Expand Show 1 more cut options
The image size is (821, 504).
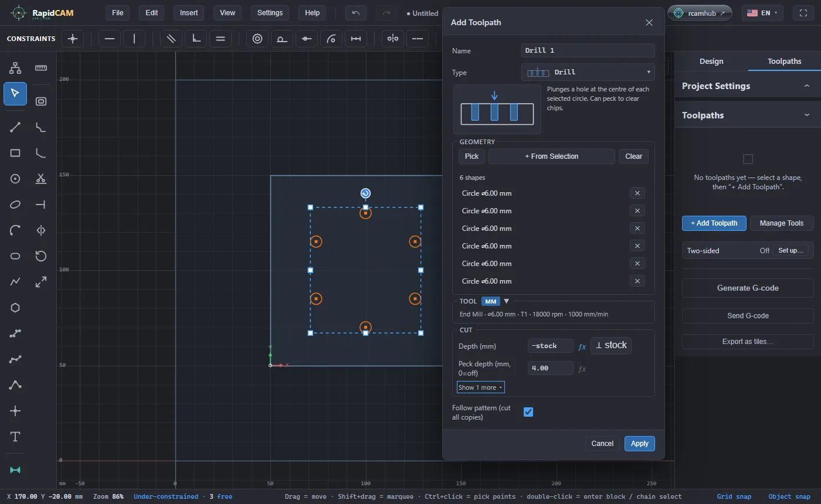click(481, 387)
